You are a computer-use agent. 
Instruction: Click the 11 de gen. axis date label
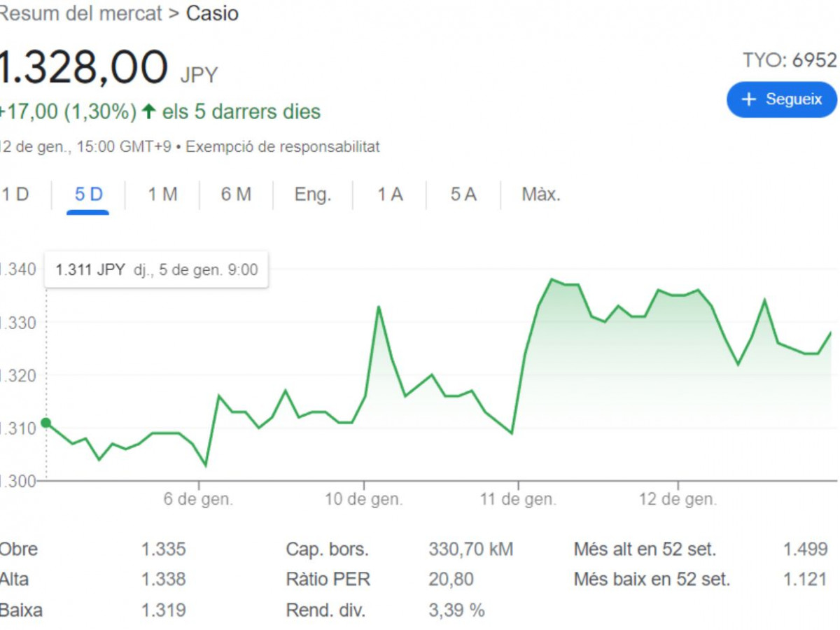pos(519,500)
